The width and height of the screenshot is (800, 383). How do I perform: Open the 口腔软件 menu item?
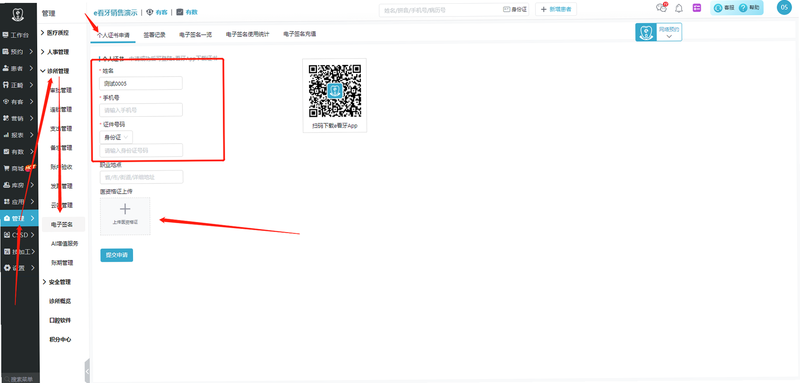(60, 320)
